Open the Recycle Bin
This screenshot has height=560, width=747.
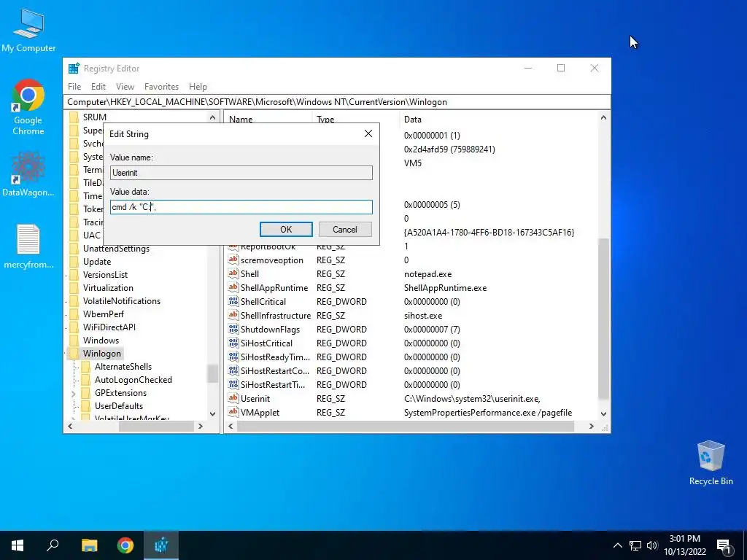tap(711, 463)
